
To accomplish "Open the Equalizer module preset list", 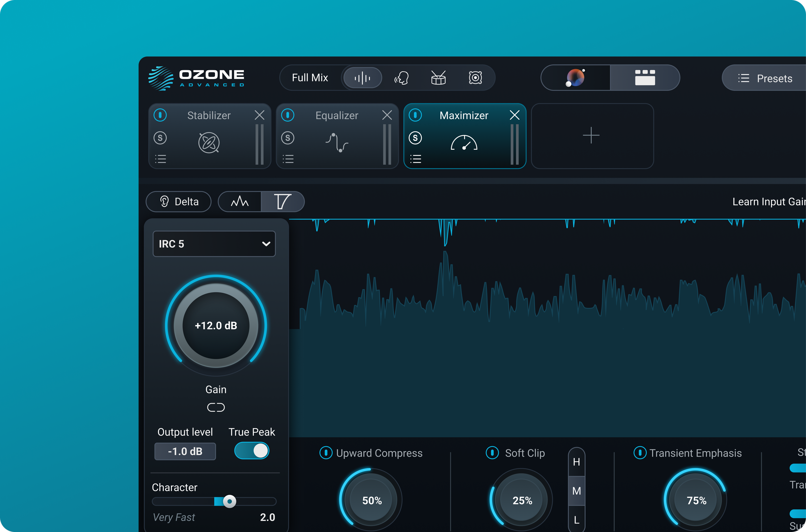I will pos(288,159).
